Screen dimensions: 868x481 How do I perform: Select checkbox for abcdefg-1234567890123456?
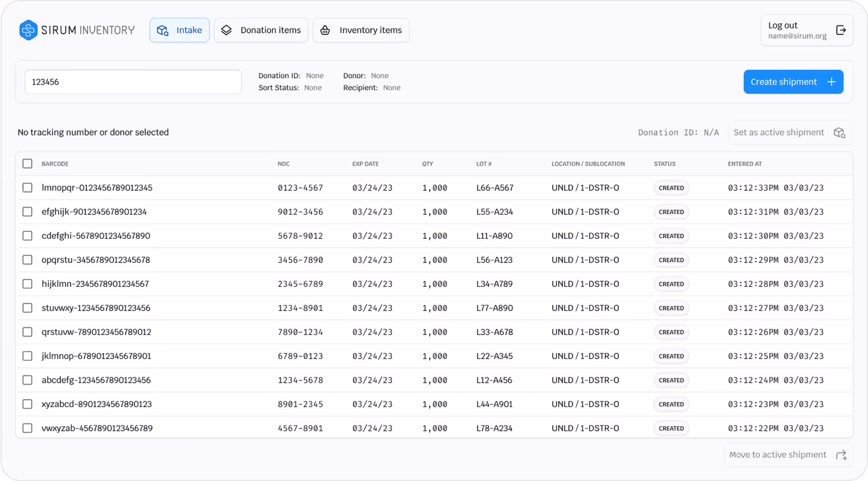point(27,380)
